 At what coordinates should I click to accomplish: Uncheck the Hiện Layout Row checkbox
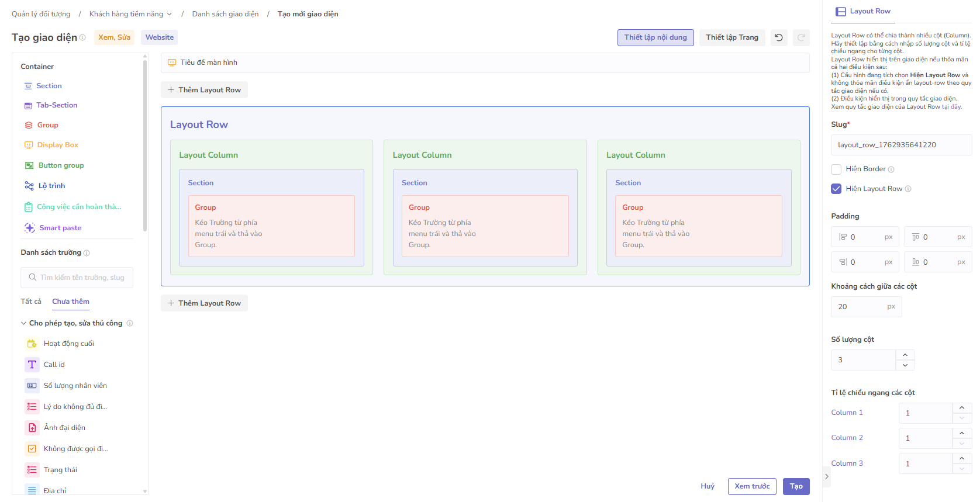coord(836,189)
